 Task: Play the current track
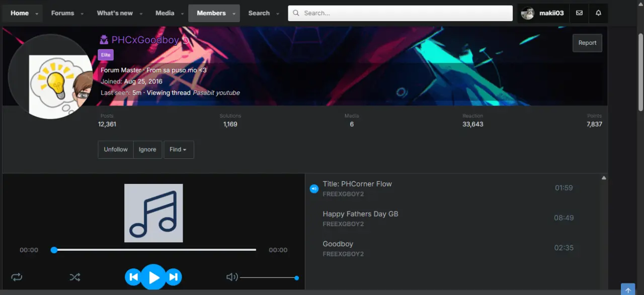[153, 277]
